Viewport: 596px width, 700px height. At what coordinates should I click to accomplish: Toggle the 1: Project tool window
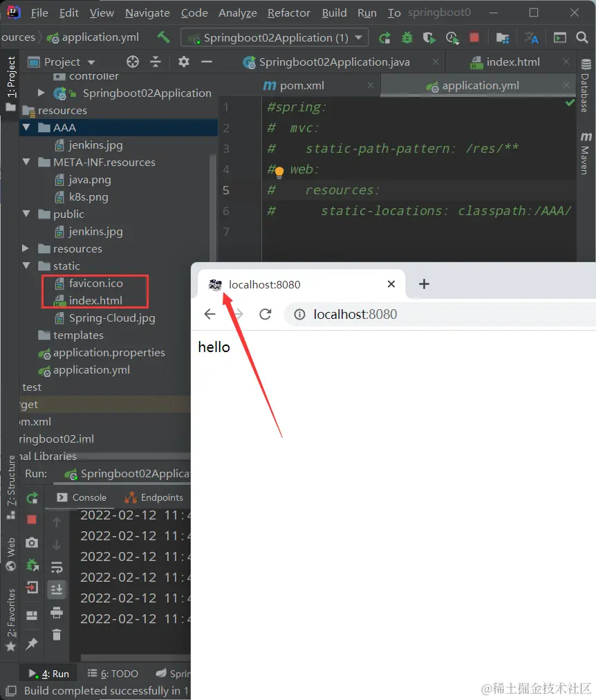coord(10,82)
